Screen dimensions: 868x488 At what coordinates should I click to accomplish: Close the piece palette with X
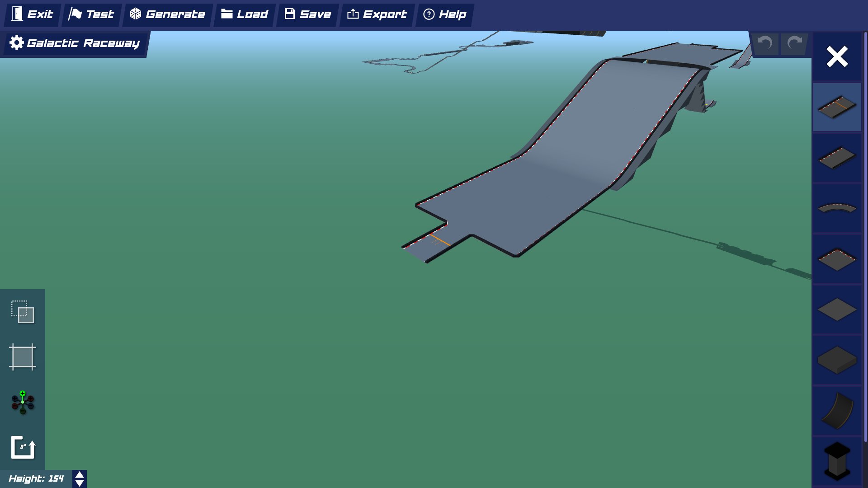point(837,57)
